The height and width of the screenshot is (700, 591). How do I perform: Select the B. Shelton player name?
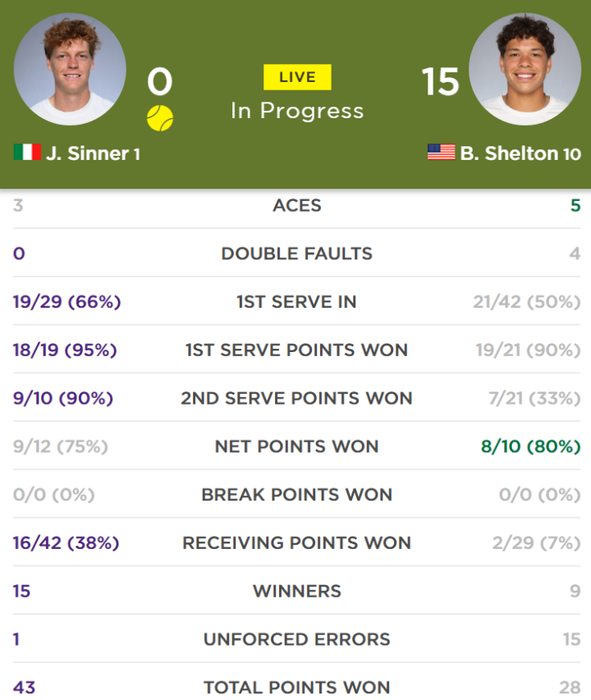tap(509, 153)
